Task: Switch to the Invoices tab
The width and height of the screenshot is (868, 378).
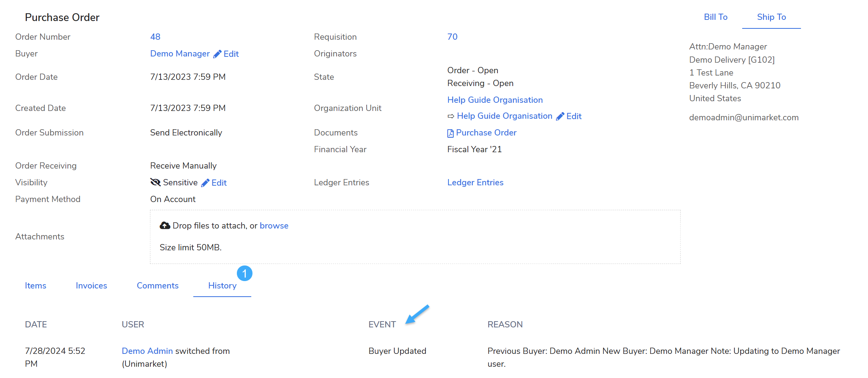Action: [x=91, y=286]
